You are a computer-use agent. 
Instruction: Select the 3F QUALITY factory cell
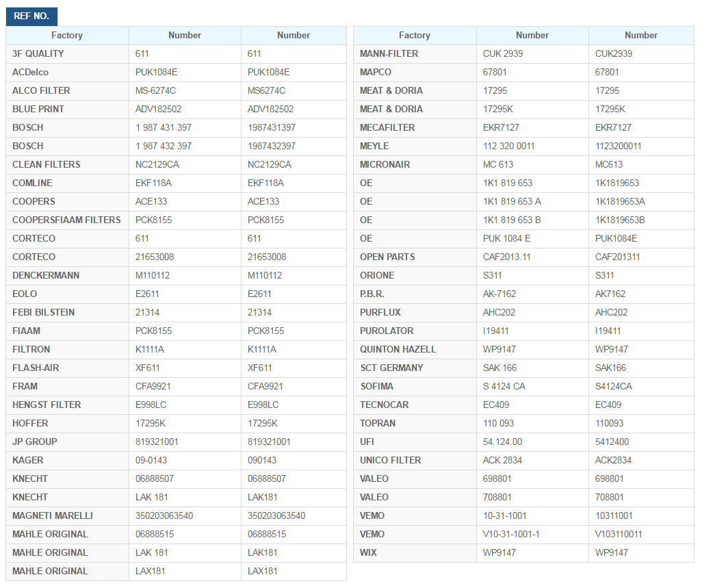68,54
